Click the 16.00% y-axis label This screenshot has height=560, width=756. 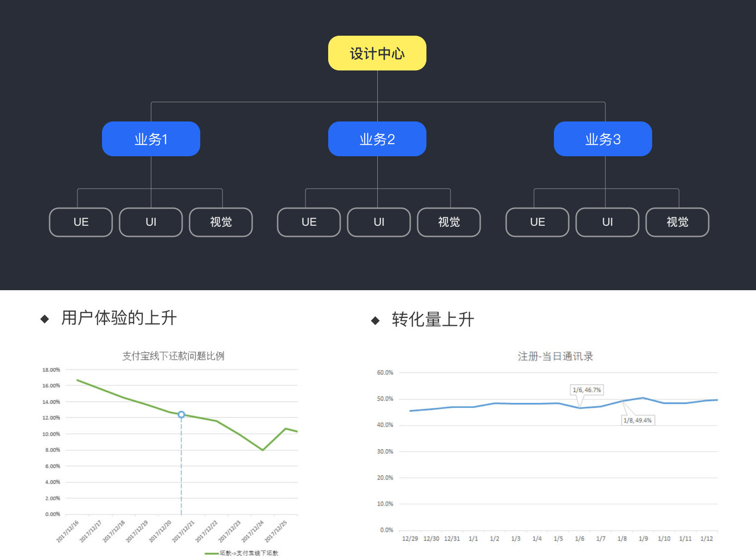[x=51, y=386]
